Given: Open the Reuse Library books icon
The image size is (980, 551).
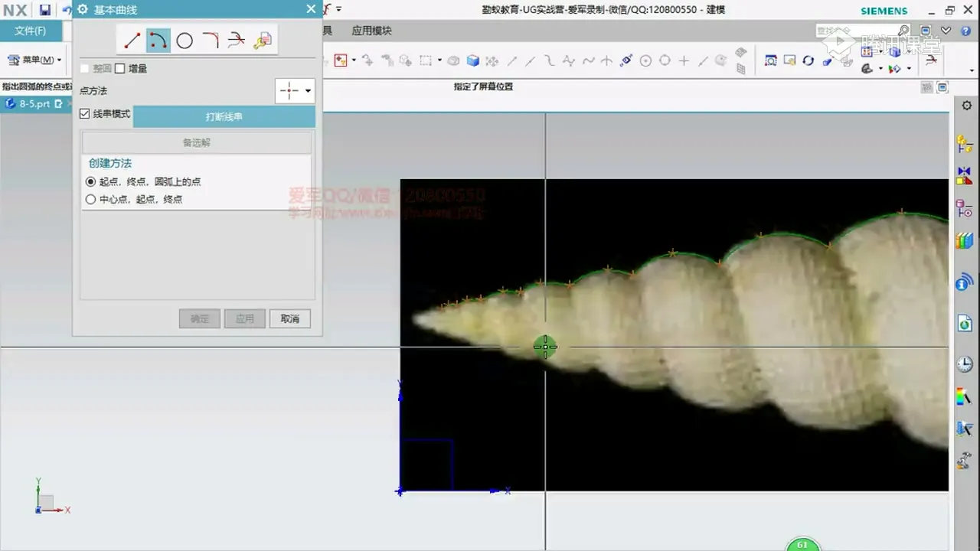Looking at the screenshot, I should [x=964, y=242].
